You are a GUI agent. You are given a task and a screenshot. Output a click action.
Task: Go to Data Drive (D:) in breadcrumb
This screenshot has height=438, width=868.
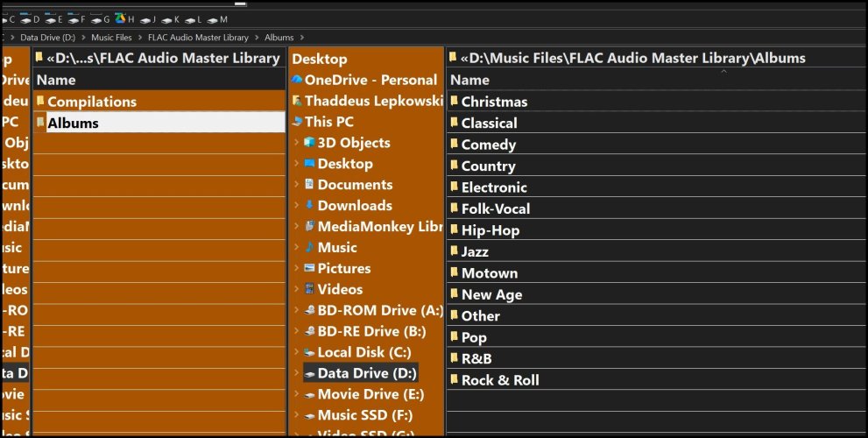47,38
